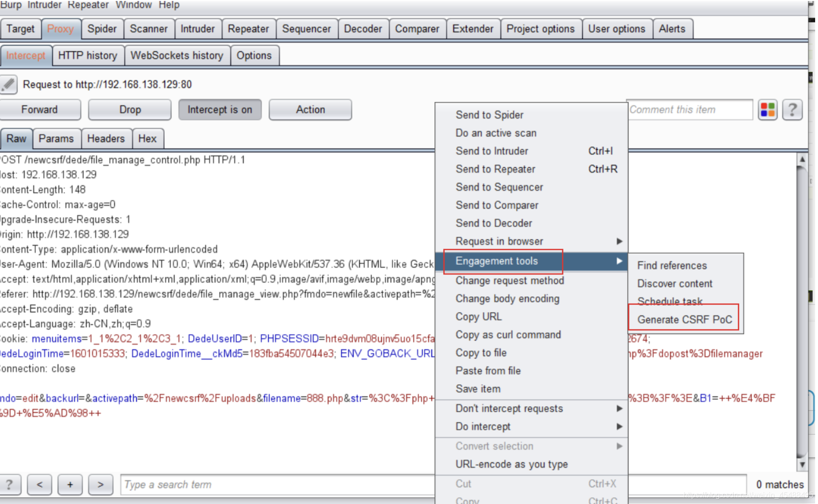Select Find references in submenu

tap(685, 265)
